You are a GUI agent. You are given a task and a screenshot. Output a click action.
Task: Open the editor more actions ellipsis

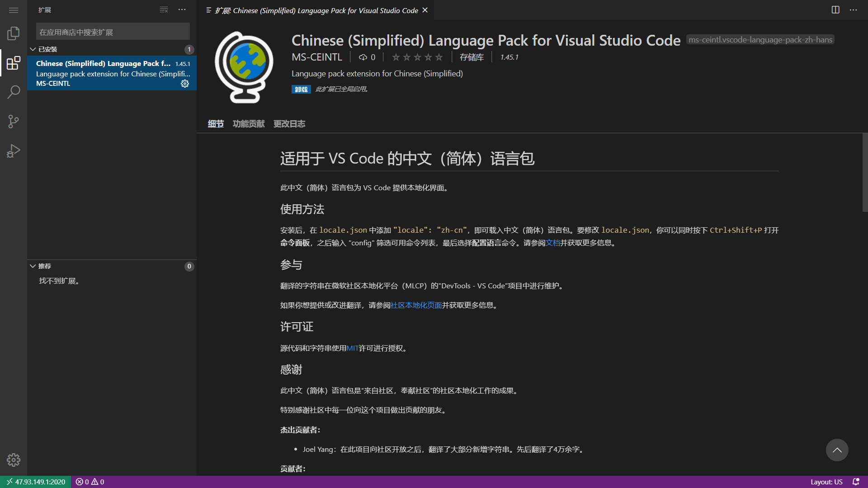tap(853, 10)
